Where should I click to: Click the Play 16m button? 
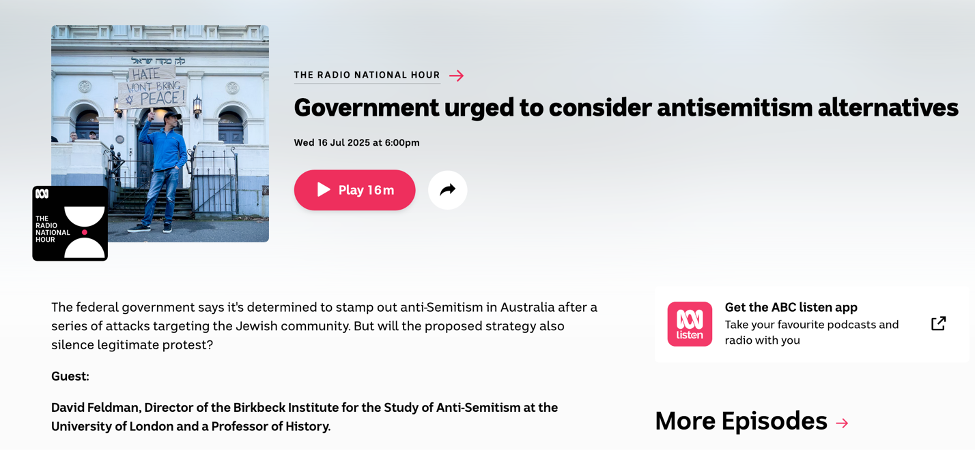[x=355, y=190]
